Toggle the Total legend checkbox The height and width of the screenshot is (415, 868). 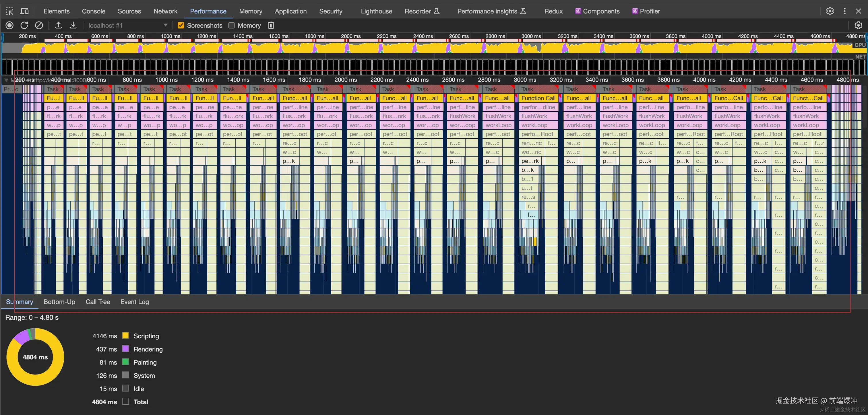coord(125,402)
